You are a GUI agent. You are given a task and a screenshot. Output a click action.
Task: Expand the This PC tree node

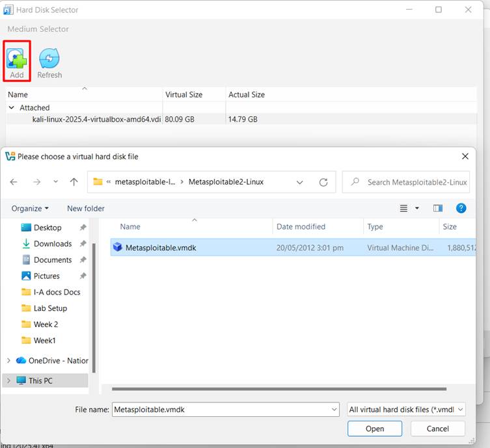(x=8, y=380)
